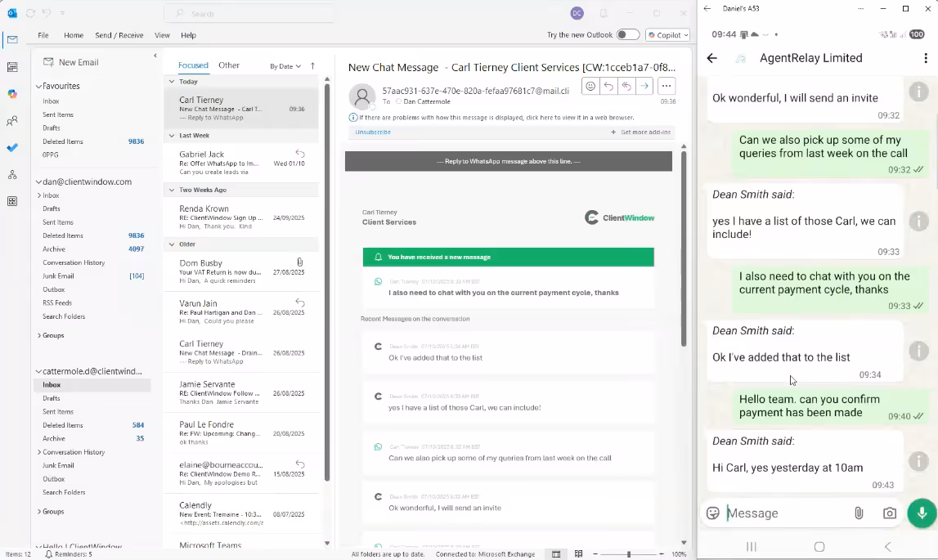
Task: Open the Calendar view in Outlook sidebar
Action: pos(12,67)
